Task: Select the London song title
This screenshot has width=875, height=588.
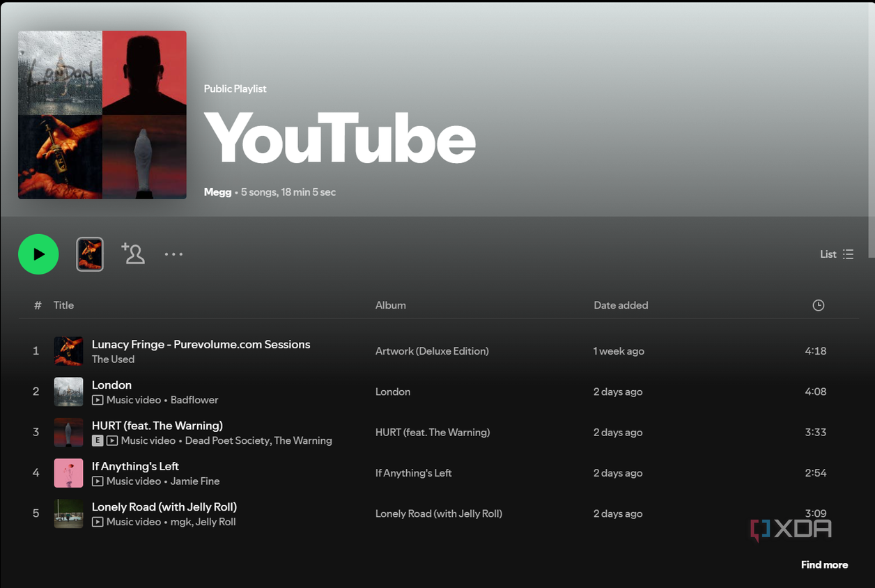Action: click(111, 385)
